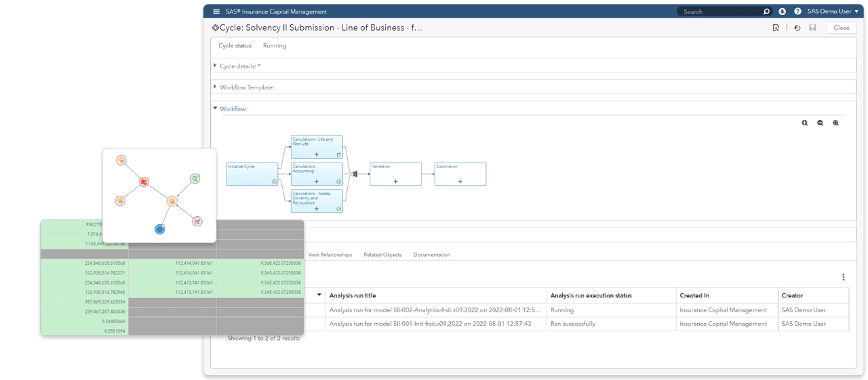Screen dimensions: 868x380
Task: Click the cycle gear icon beside the title
Action: (215, 28)
